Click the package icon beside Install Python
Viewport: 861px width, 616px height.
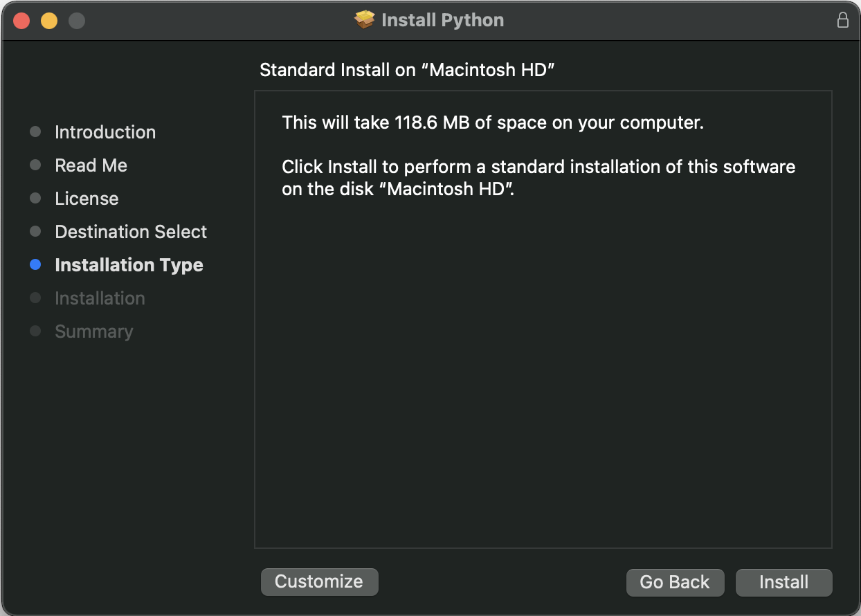364,20
